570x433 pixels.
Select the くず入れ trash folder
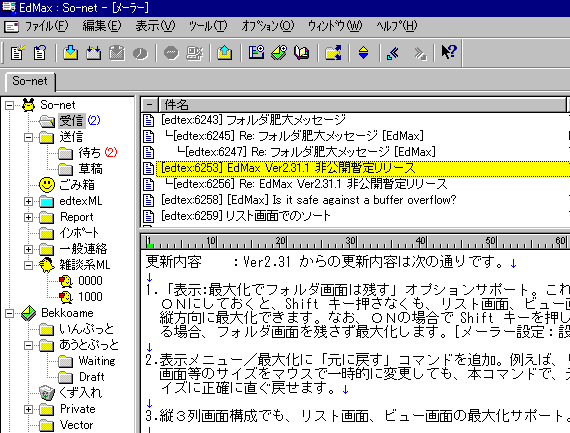(x=81, y=393)
